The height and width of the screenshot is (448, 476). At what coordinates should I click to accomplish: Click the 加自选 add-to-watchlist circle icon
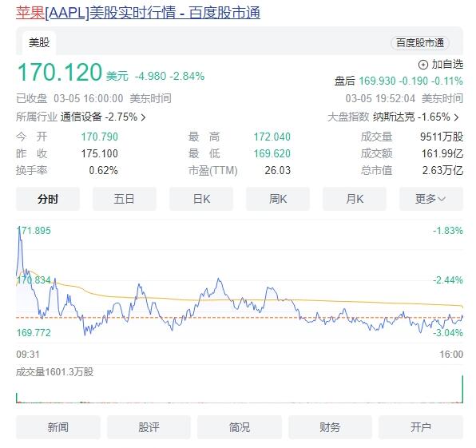[422, 65]
